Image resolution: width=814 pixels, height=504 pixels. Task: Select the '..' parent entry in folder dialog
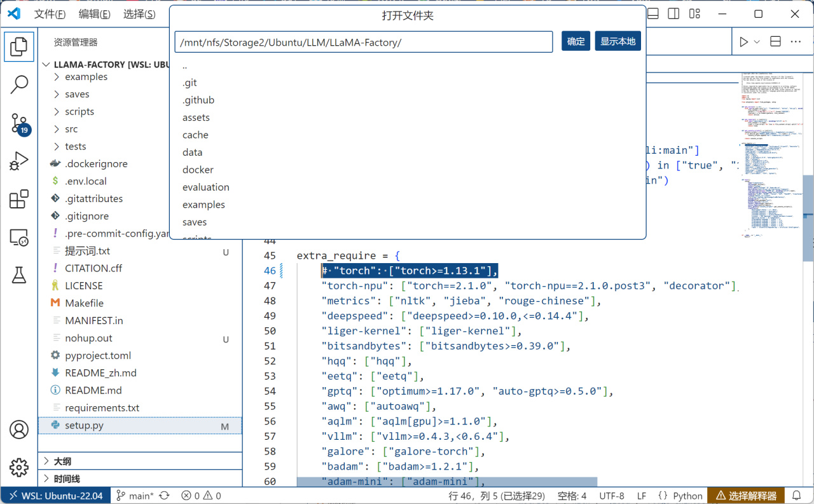408,65
